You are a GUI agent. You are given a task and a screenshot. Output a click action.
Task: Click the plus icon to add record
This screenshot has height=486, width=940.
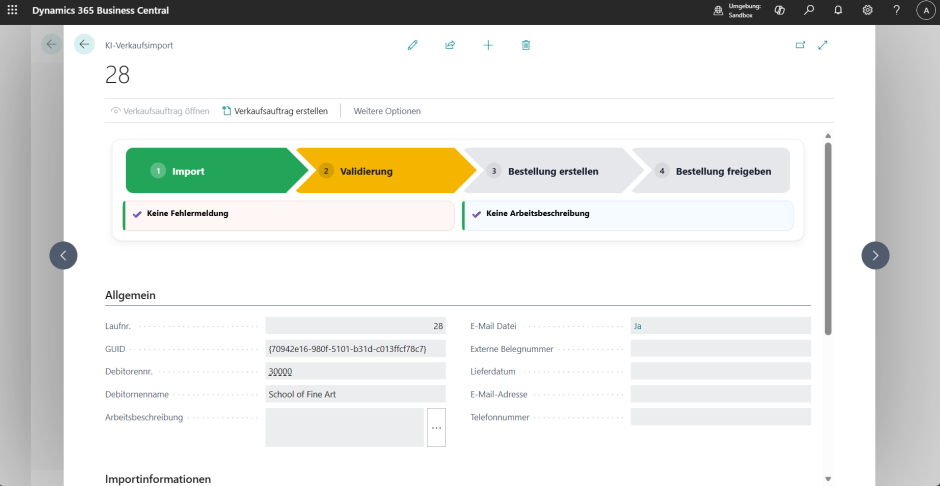pyautogui.click(x=488, y=45)
